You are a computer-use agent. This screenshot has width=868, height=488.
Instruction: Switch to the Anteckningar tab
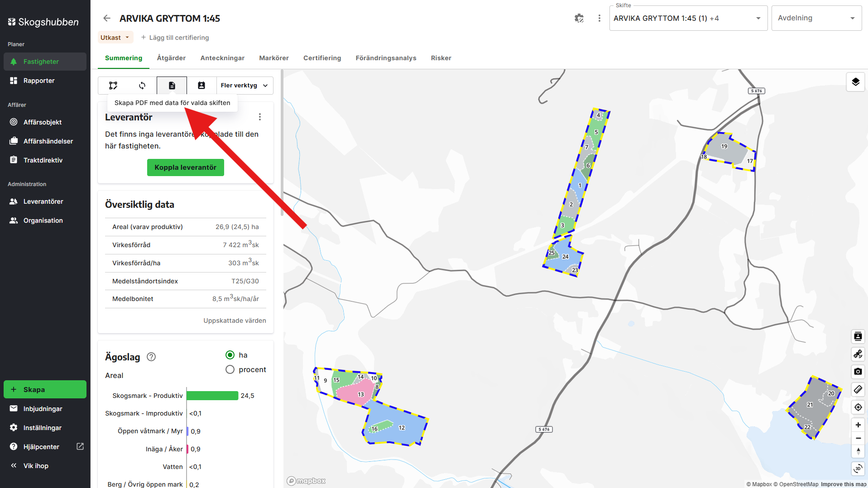coord(222,58)
